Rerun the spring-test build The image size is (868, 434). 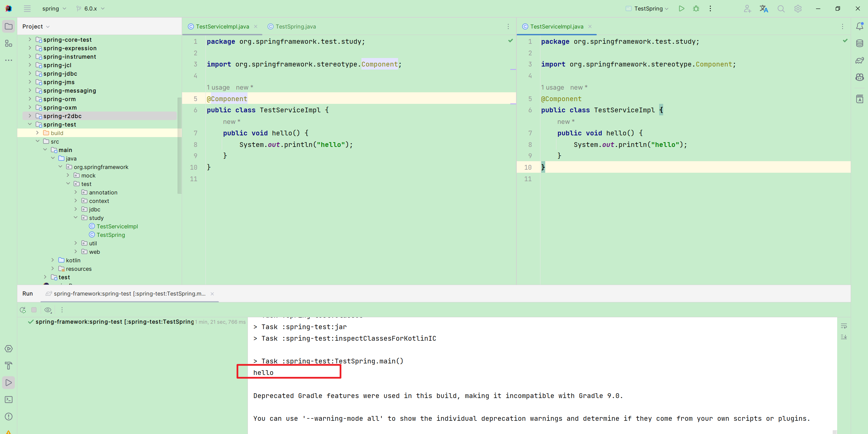(23, 310)
